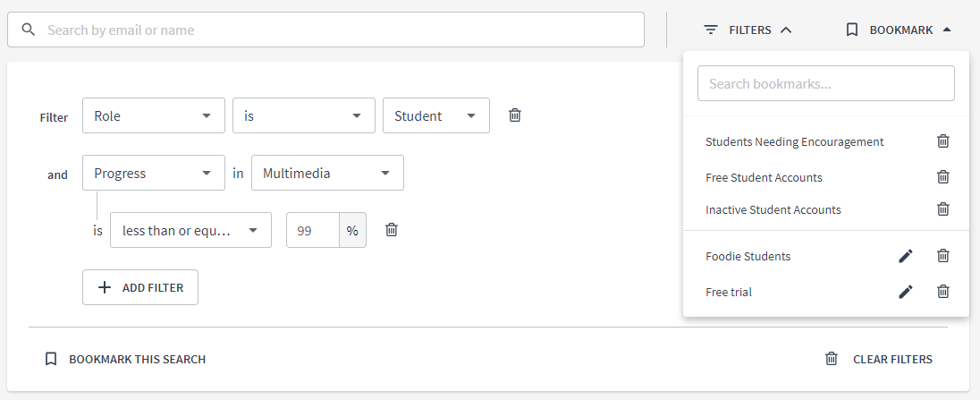
Task: Collapse the Filters panel
Action: [748, 30]
